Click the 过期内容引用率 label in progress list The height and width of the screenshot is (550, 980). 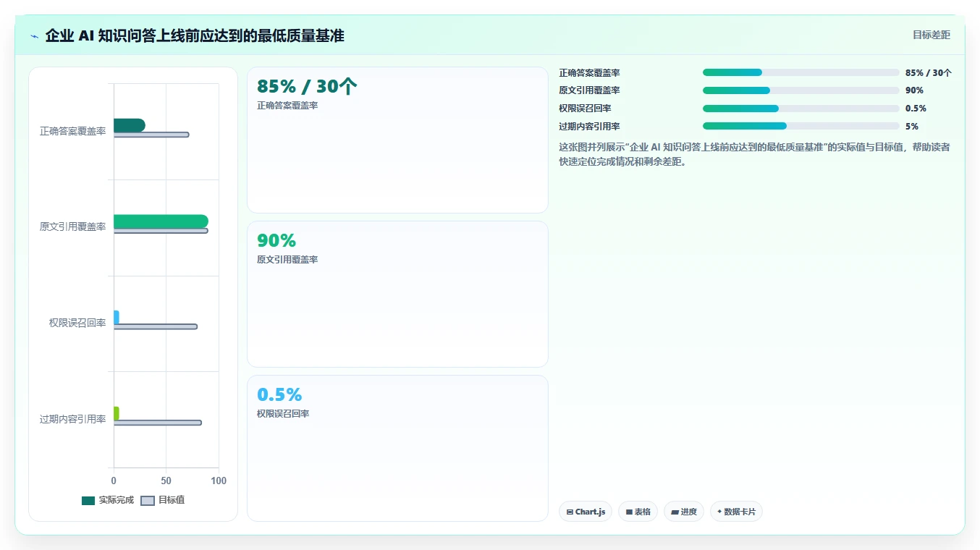[x=589, y=126]
